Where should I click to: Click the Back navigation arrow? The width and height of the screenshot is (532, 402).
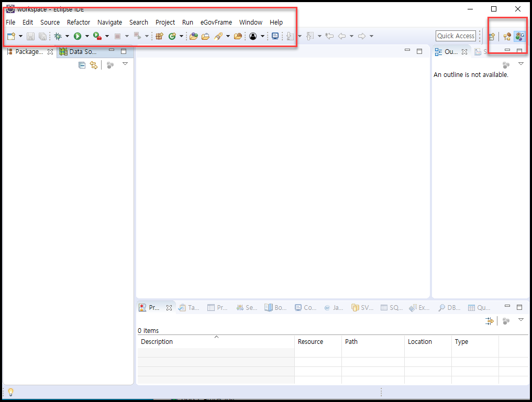[x=342, y=36]
